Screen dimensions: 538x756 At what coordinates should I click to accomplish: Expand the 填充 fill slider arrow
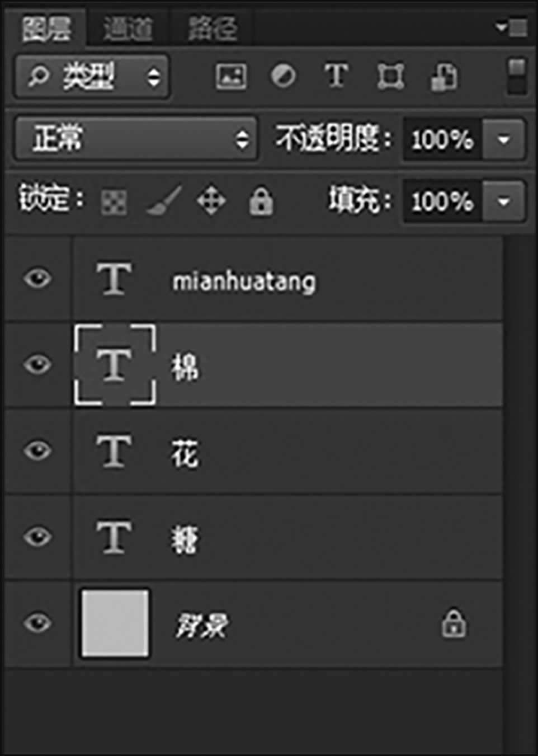504,201
